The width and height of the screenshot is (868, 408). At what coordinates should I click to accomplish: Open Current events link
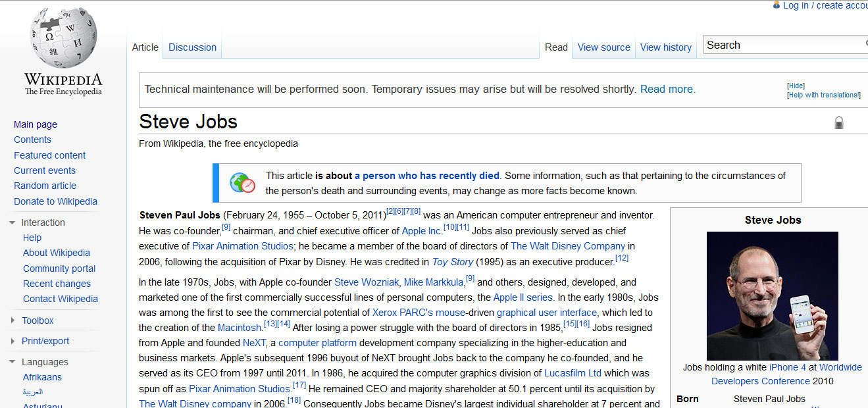(45, 170)
